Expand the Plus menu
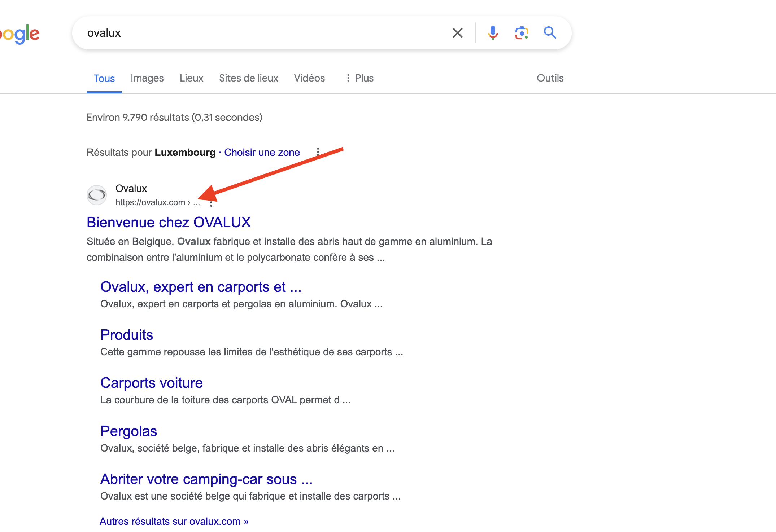The image size is (776, 532). click(x=359, y=78)
